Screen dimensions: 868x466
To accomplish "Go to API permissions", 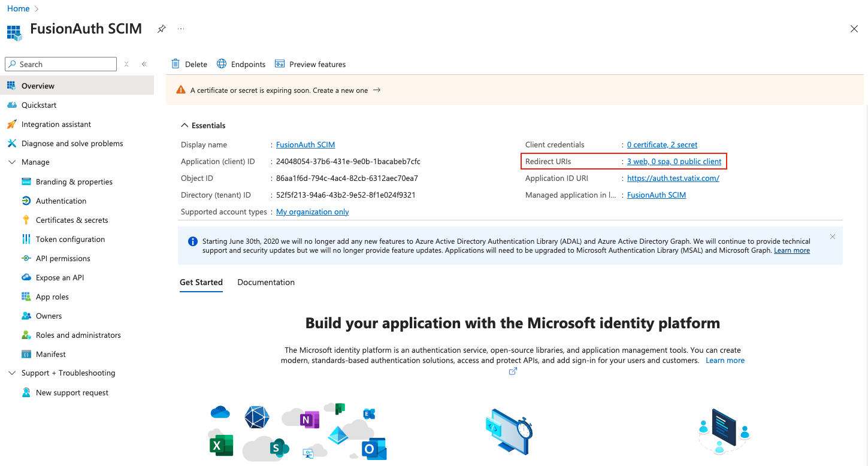I will (63, 258).
